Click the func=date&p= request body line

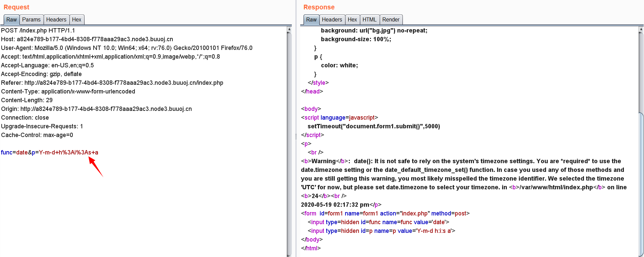point(50,152)
